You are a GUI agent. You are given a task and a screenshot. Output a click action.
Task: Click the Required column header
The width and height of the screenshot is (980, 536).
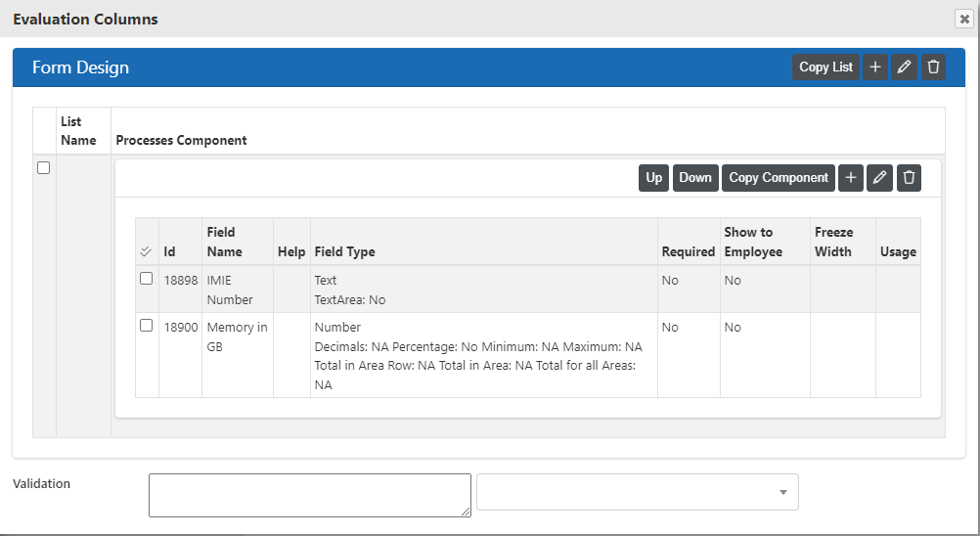click(x=689, y=251)
